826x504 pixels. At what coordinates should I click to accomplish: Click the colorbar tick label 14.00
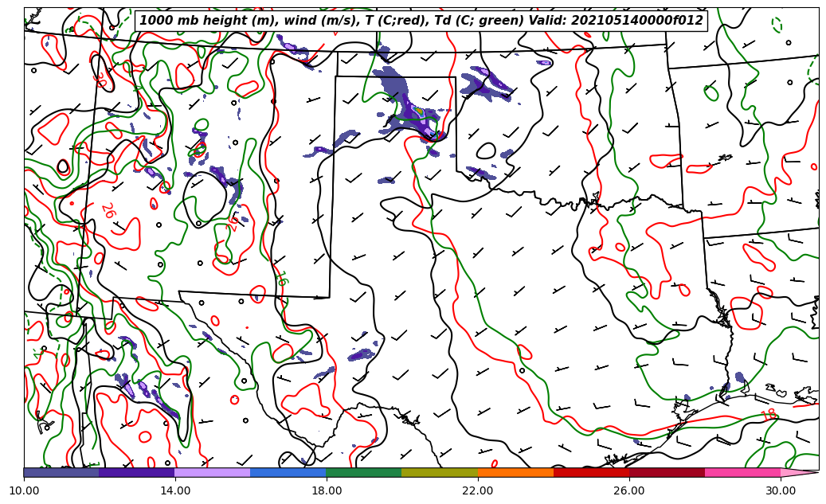point(175,490)
